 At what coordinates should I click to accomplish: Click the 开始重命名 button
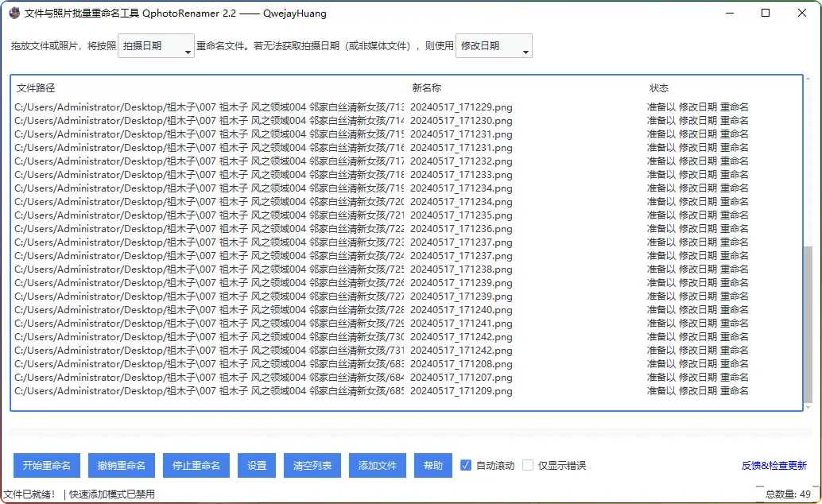pos(47,466)
